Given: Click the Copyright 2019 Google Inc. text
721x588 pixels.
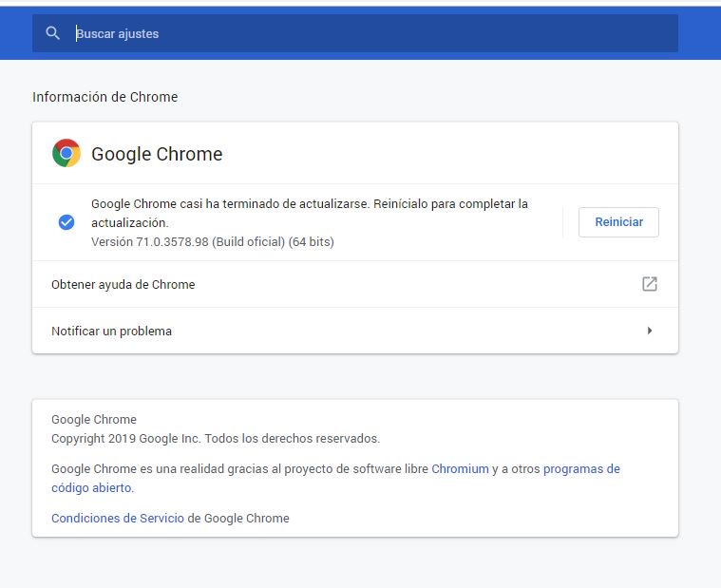Looking at the screenshot, I should [216, 439].
